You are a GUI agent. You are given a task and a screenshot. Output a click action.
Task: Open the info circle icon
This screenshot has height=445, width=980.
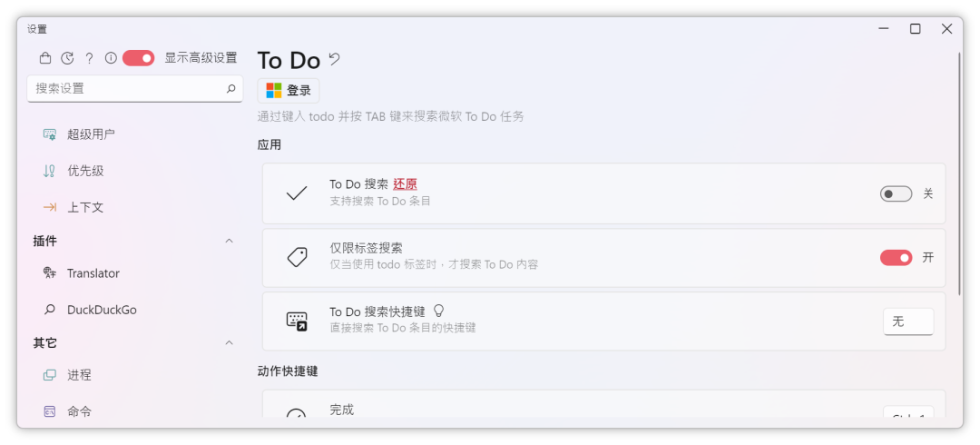coord(111,58)
